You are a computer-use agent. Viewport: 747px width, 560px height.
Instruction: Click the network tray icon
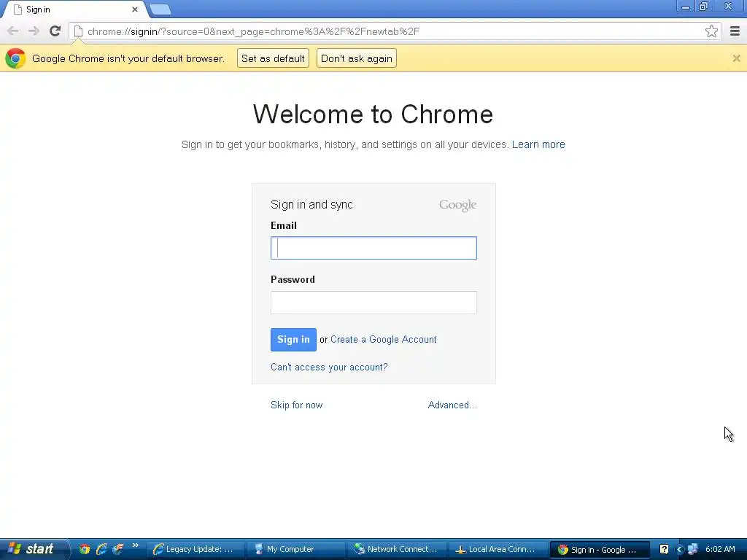click(x=693, y=549)
